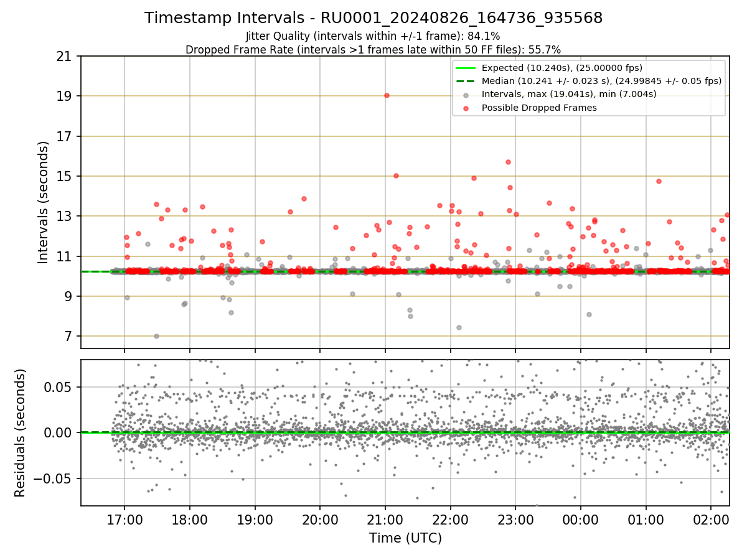Click the 'Expected (10.240s), (25.00000 fps)' legend entry

(562, 68)
